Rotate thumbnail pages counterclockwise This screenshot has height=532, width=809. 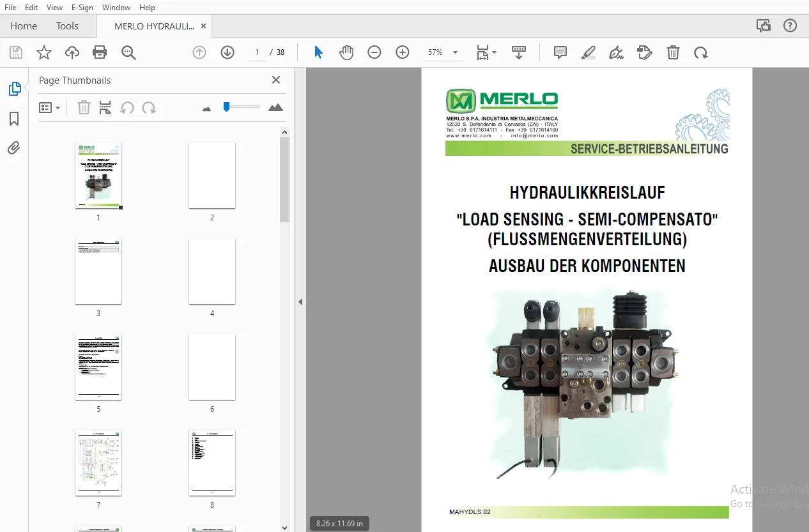point(127,107)
